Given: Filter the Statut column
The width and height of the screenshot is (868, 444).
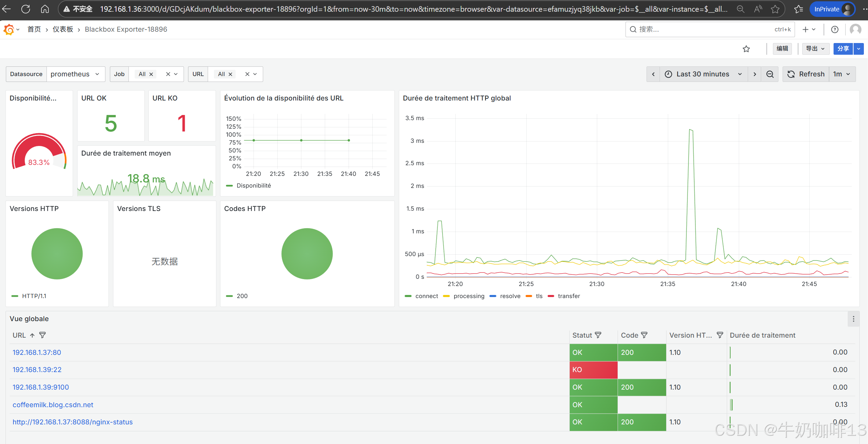Looking at the screenshot, I should coord(598,335).
